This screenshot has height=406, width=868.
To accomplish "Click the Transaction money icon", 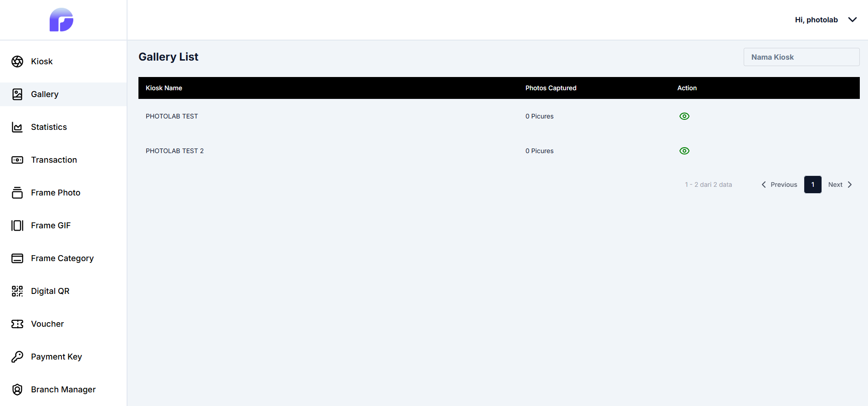I will click(17, 160).
